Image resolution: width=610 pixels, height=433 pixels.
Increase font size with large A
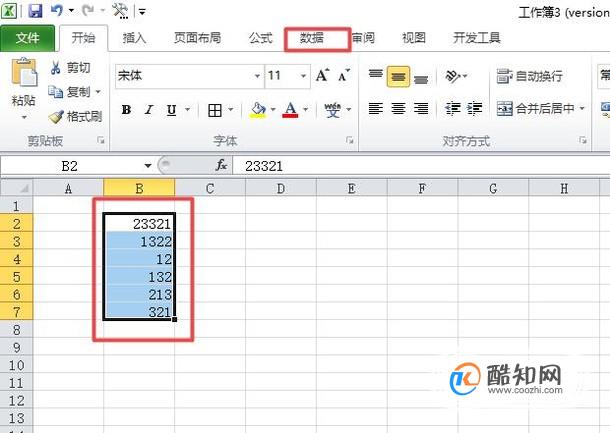pyautogui.click(x=322, y=75)
